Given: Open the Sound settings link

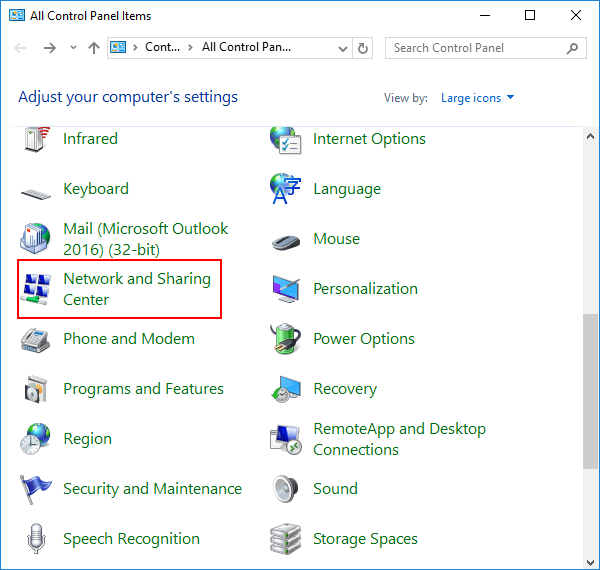Looking at the screenshot, I should (336, 489).
